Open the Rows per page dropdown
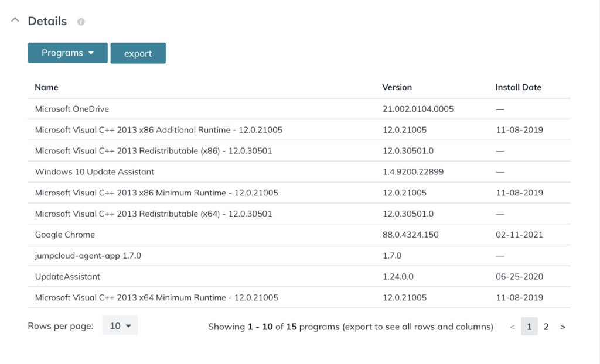 120,326
